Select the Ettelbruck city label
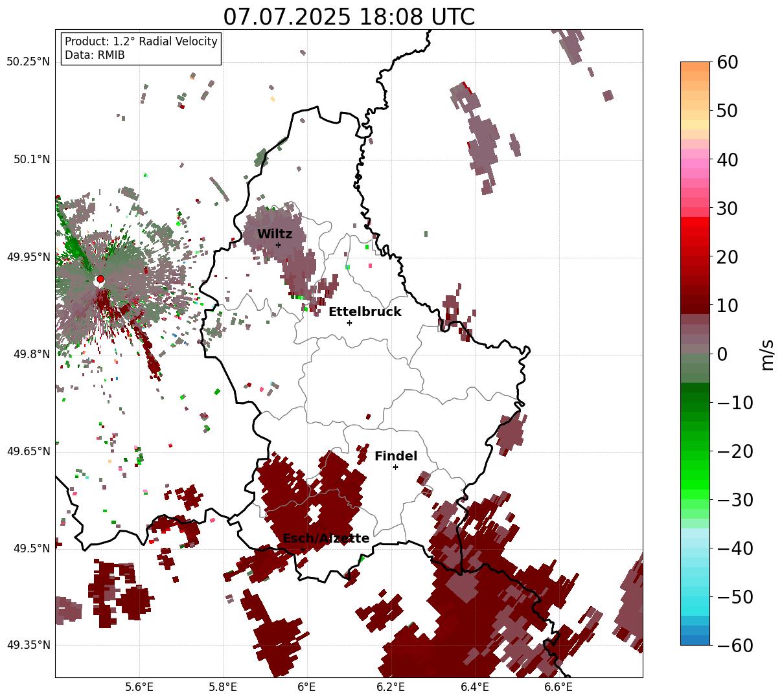782x700 pixels. coord(365,312)
